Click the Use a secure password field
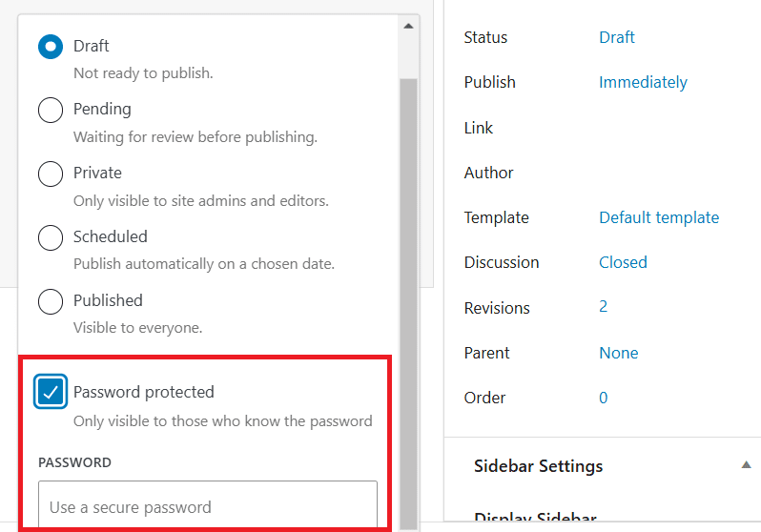Screen dimensions: 761x532 tap(208, 505)
